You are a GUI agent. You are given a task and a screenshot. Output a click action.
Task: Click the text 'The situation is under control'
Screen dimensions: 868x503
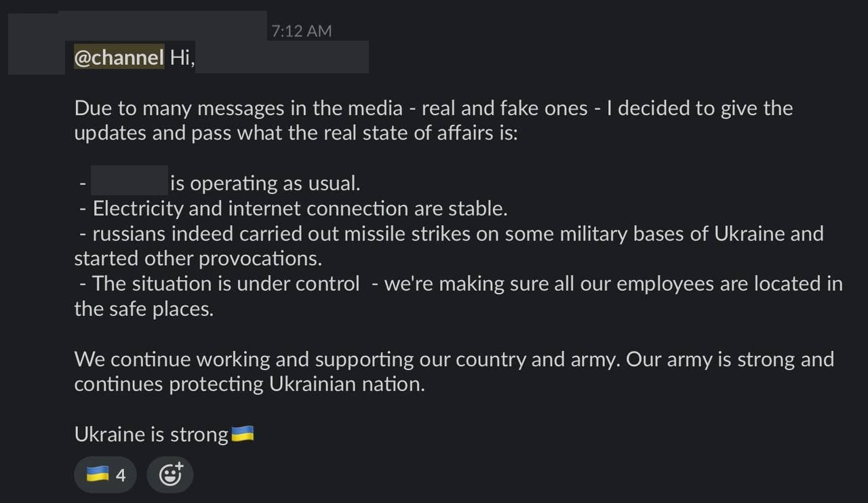[x=226, y=283]
